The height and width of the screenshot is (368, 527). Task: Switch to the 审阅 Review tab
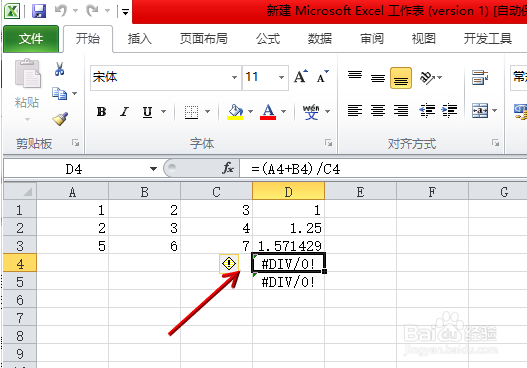point(372,39)
